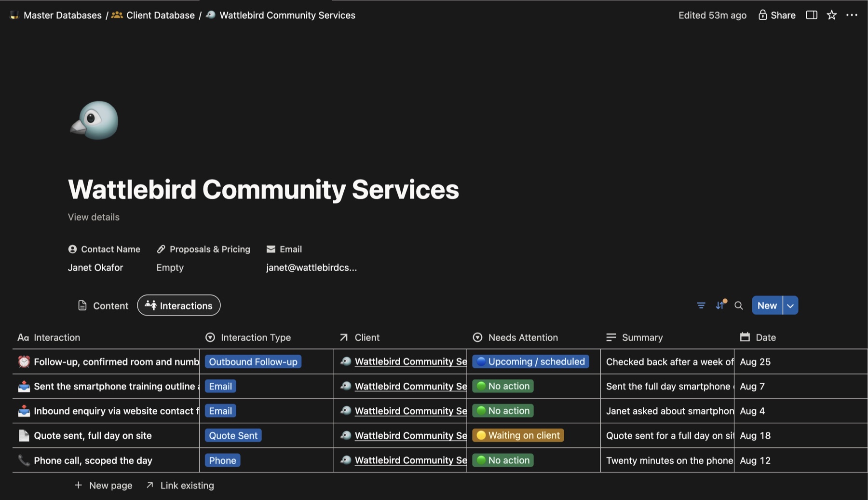Open Client link in Aug 25 row
The width and height of the screenshot is (868, 500).
click(411, 361)
